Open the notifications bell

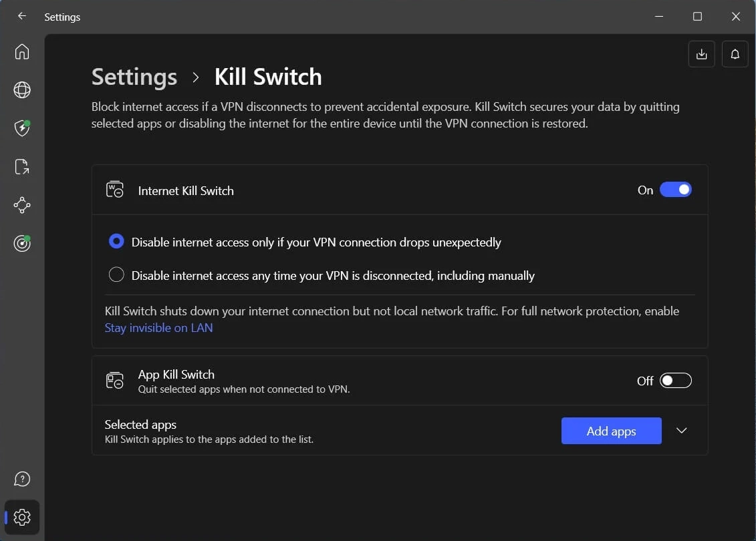tap(735, 54)
